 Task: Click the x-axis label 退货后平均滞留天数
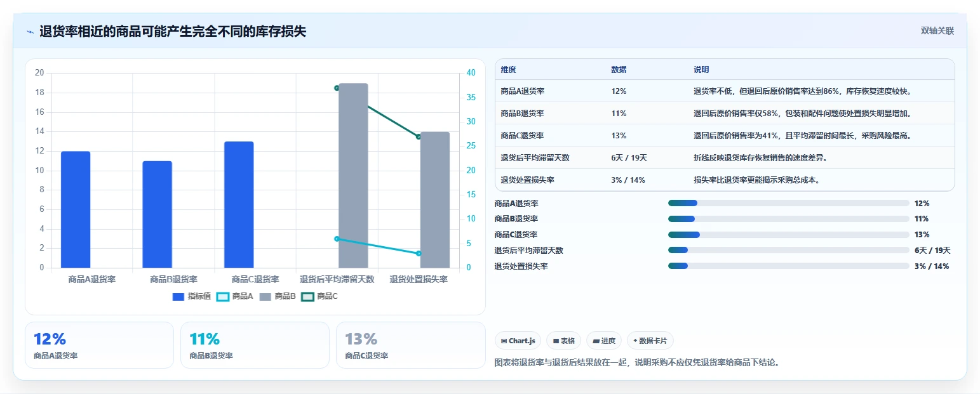[337, 279]
